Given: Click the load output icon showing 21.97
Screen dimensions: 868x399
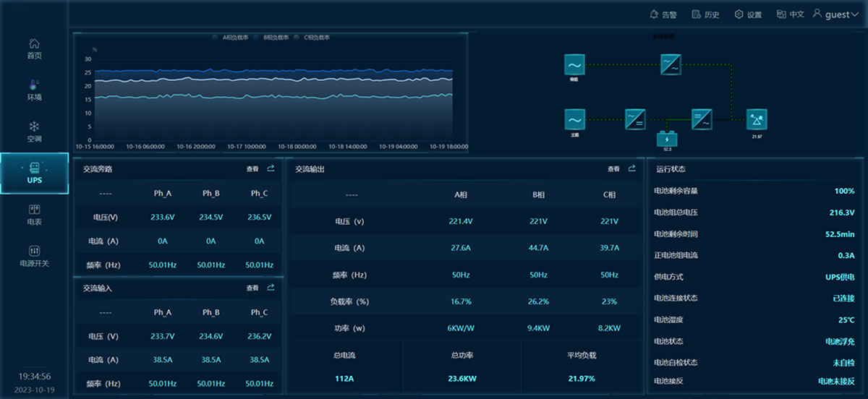Looking at the screenshot, I should [x=757, y=119].
